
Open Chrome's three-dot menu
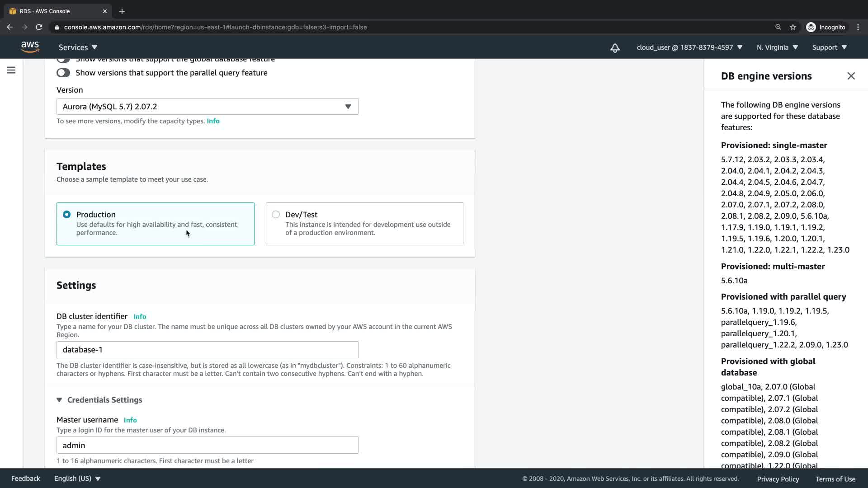tap(858, 27)
